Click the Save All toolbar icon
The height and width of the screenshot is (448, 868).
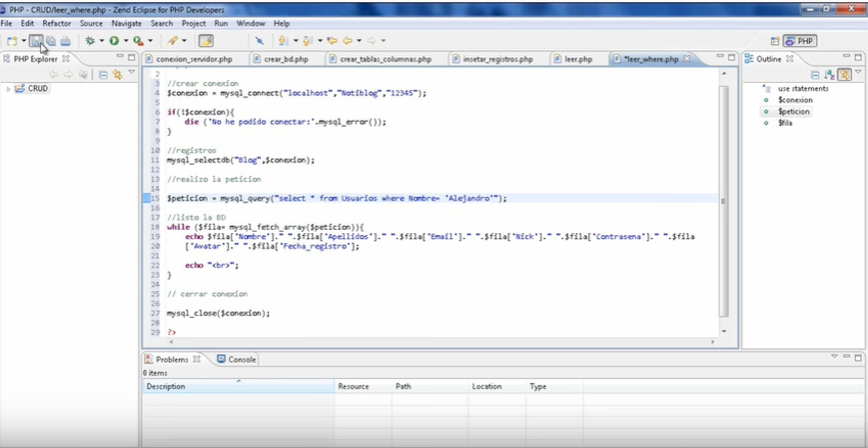click(x=50, y=41)
